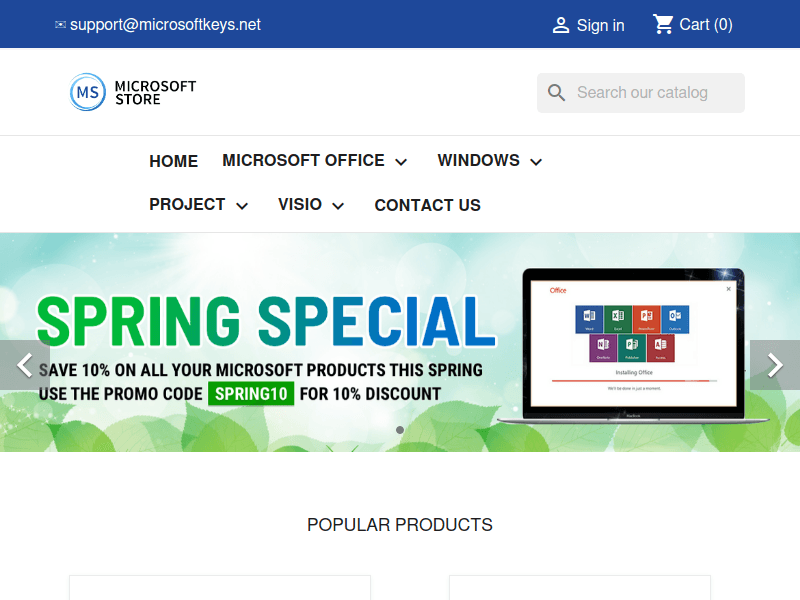Open the support email address link
Screen dimensions: 800x600
(167, 24)
